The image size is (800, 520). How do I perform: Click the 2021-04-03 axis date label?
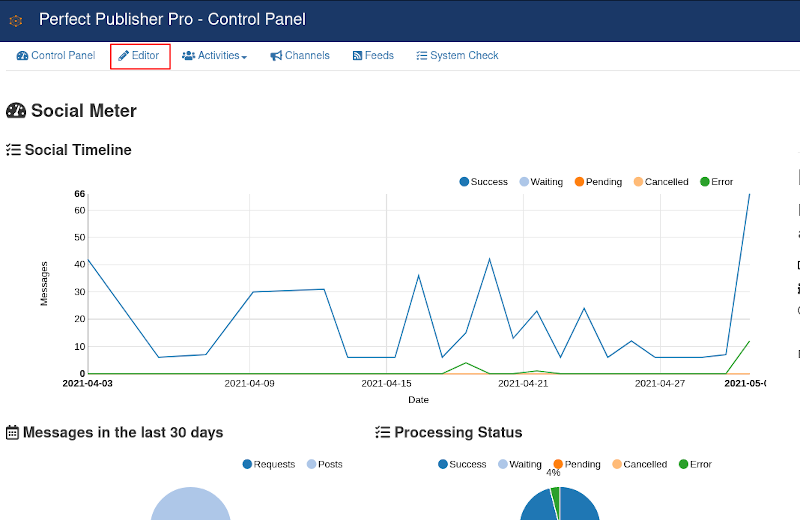click(x=87, y=383)
